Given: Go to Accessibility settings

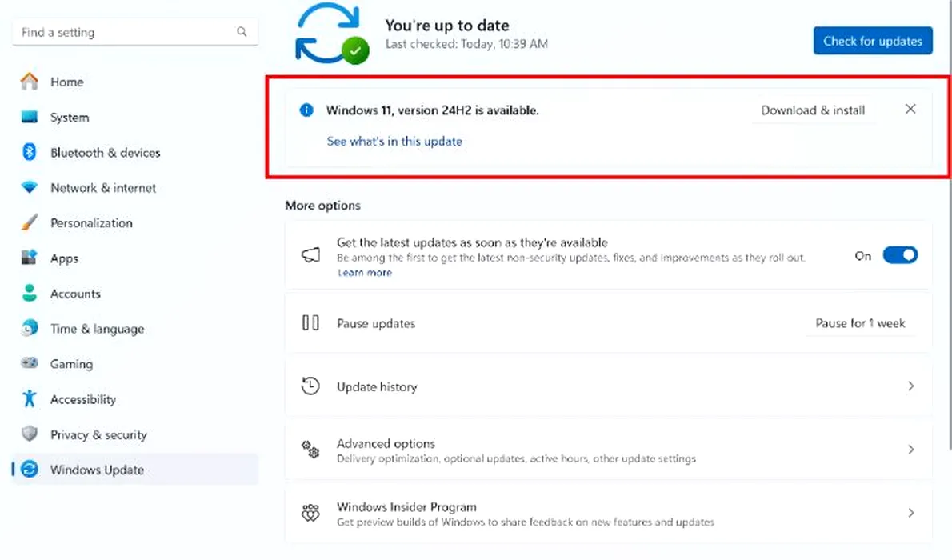Looking at the screenshot, I should point(134,398).
